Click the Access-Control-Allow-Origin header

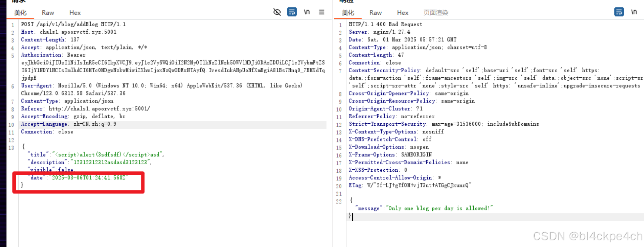(395, 177)
